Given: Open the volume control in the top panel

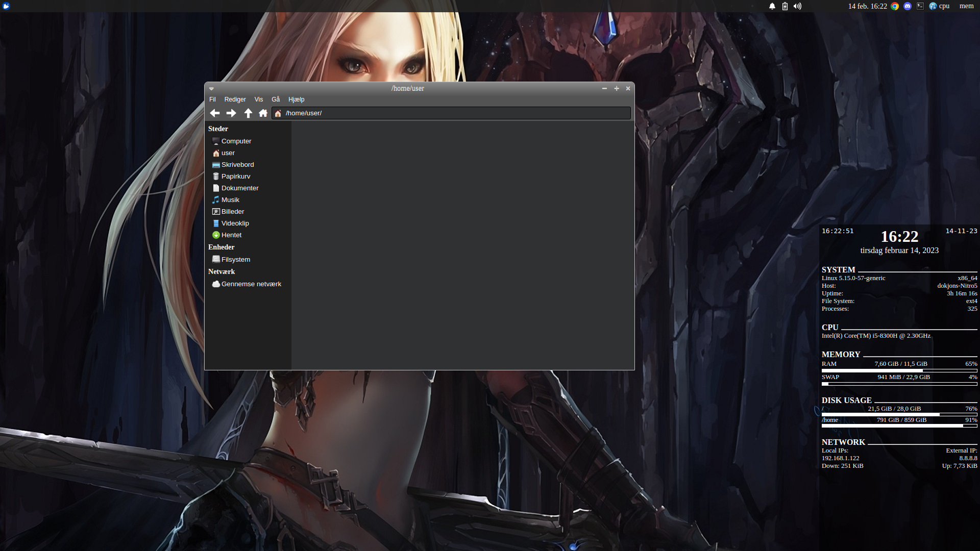Looking at the screenshot, I should [797, 6].
